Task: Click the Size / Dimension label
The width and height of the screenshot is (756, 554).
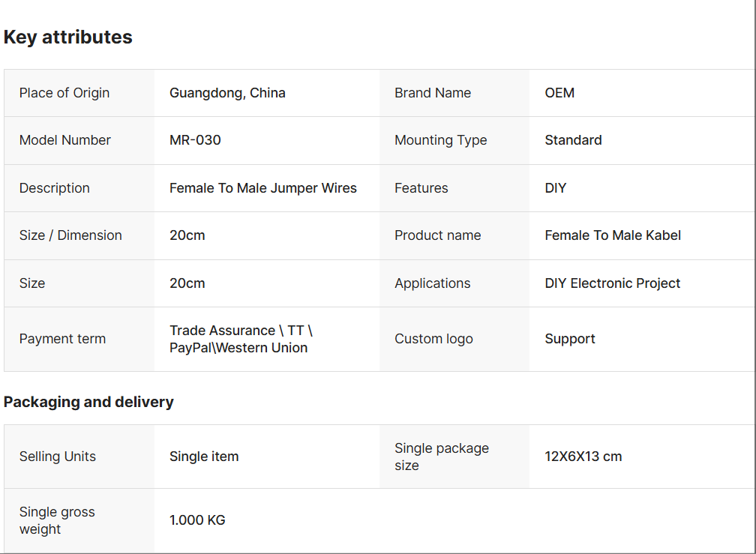Action: 70,235
